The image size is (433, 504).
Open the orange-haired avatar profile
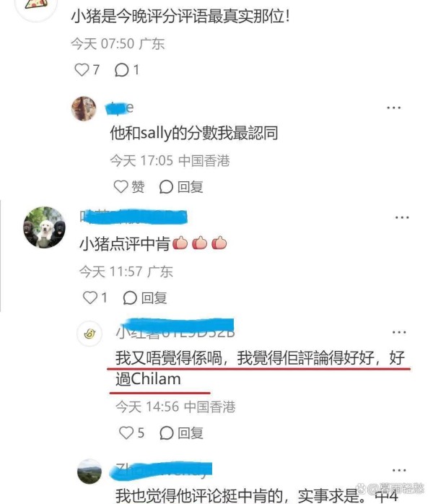coord(84,108)
